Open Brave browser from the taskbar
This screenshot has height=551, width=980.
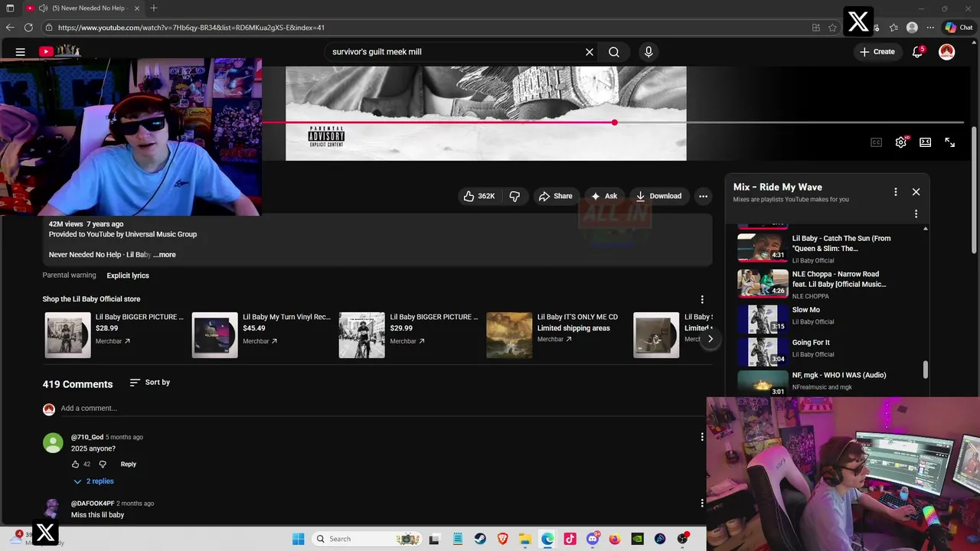(502, 539)
